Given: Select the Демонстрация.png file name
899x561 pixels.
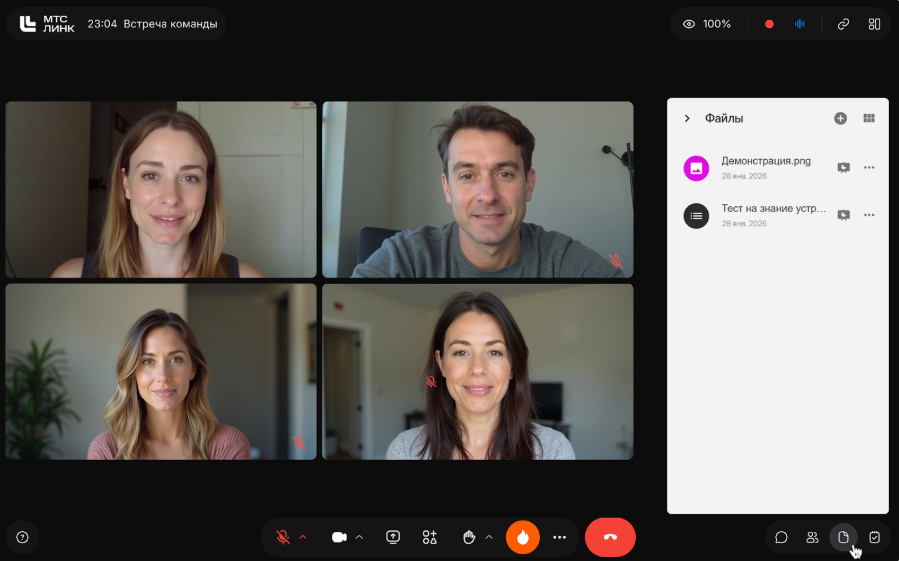Looking at the screenshot, I should [766, 161].
